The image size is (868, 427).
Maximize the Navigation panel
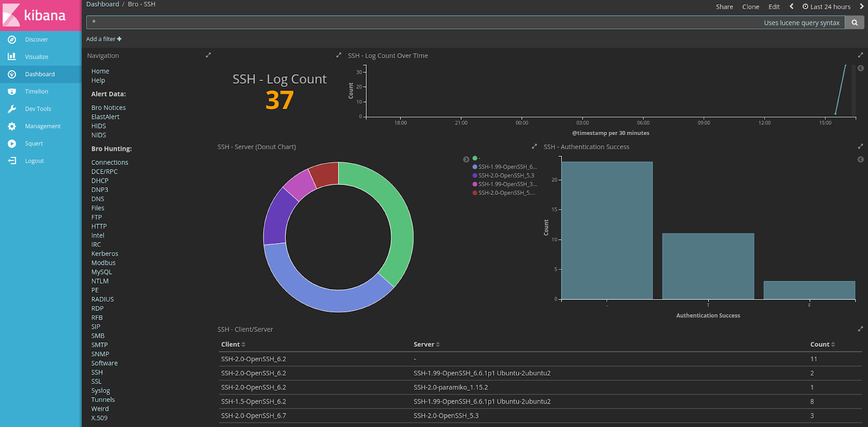(x=208, y=55)
